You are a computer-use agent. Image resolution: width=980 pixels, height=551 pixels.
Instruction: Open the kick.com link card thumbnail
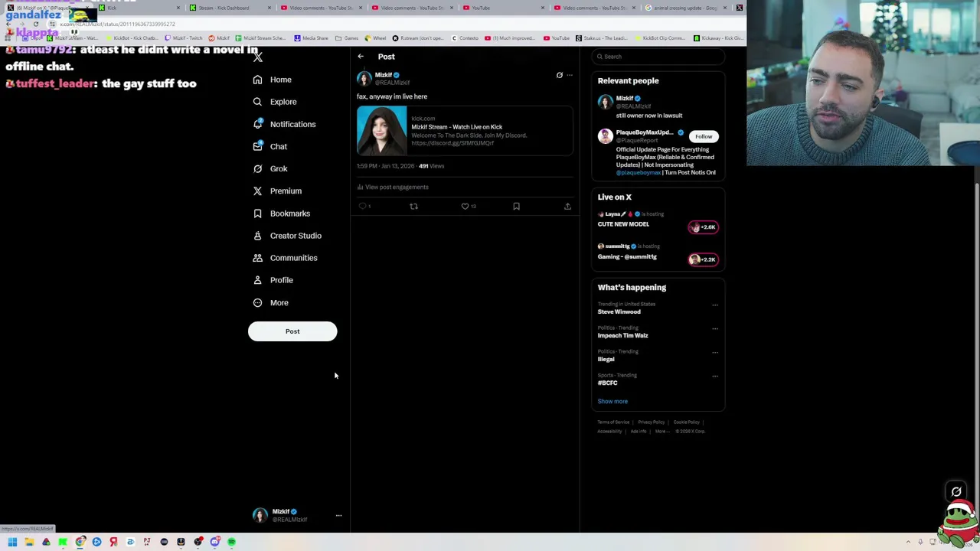point(382,131)
